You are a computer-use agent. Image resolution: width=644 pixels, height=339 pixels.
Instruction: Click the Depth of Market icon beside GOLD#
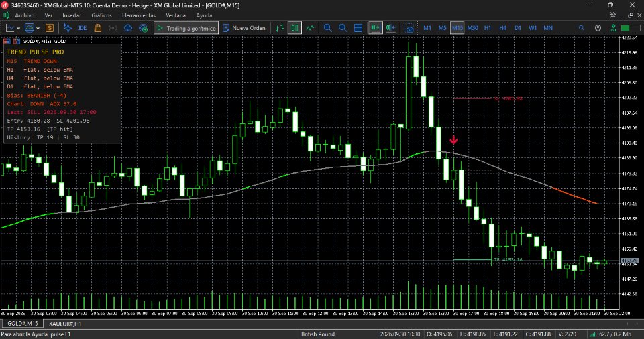[16, 41]
